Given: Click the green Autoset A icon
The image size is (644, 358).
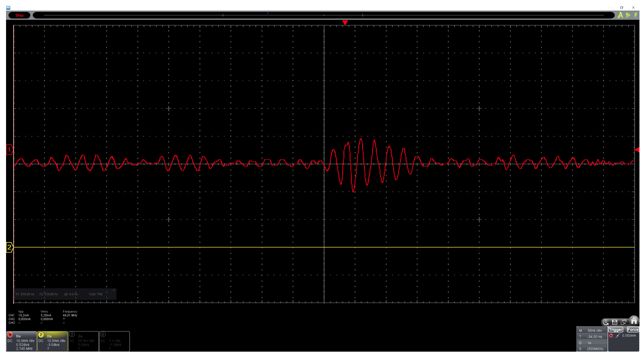Looking at the screenshot, I should click(x=620, y=15).
